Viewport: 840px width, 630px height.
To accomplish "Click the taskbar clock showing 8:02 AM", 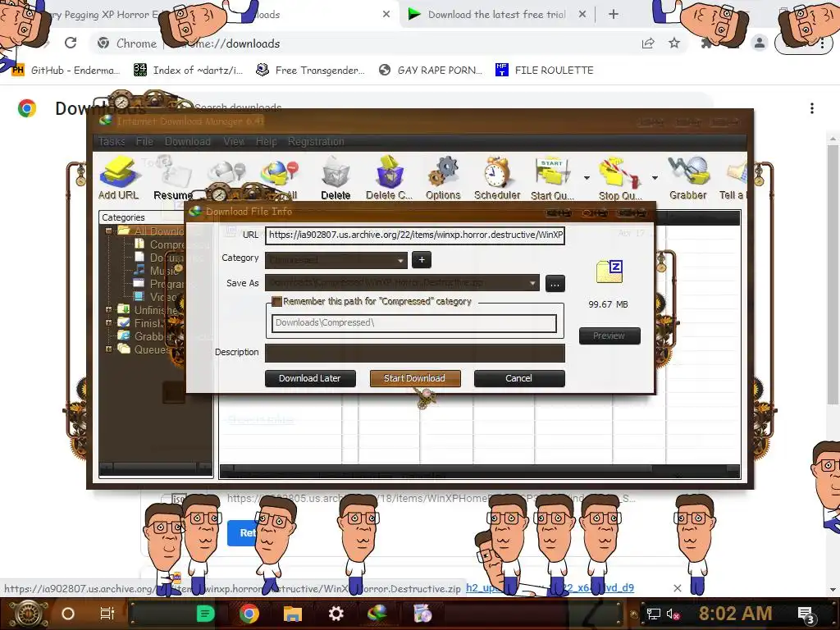I will pos(735,614).
